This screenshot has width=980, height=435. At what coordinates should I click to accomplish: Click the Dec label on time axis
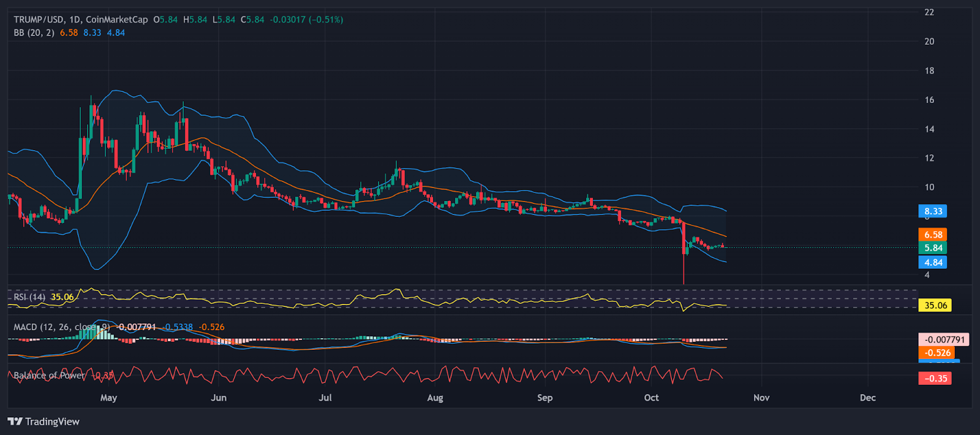pyautogui.click(x=867, y=398)
